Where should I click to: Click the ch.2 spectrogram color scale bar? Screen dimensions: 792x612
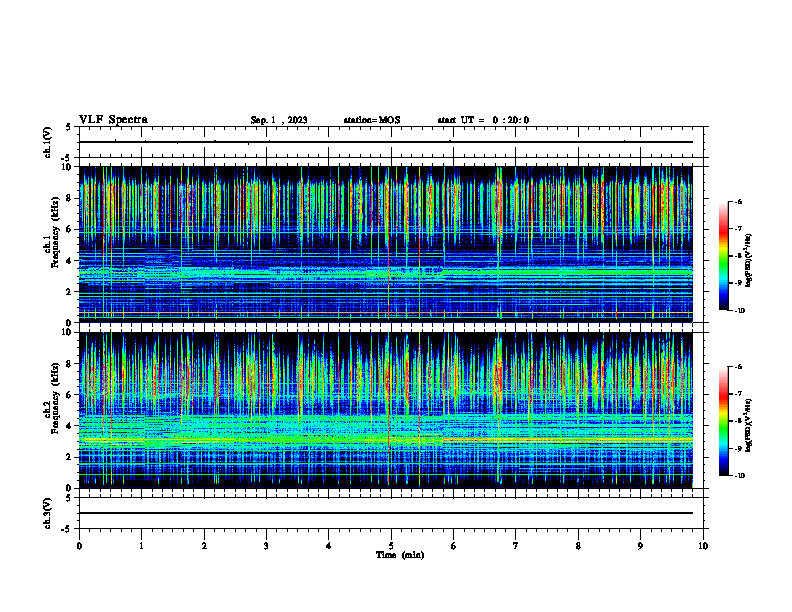723,421
